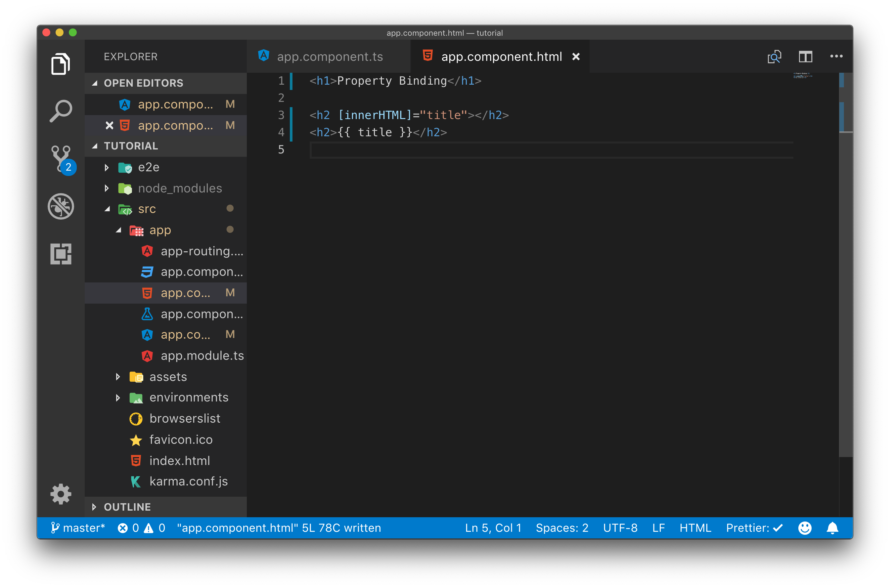This screenshot has width=890, height=588.
Task: Place cursor on empty line 5
Action: (551, 150)
